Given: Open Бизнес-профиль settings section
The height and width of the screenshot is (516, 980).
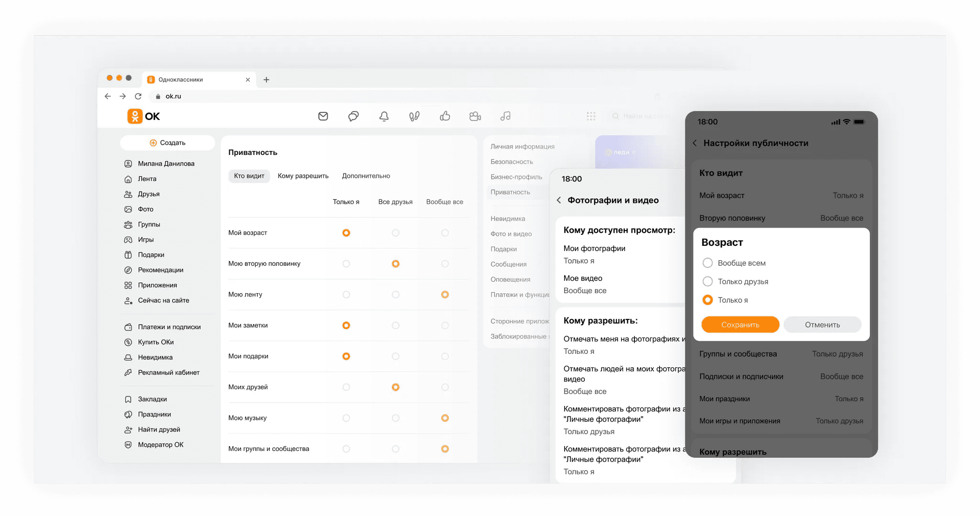Looking at the screenshot, I should (516, 177).
